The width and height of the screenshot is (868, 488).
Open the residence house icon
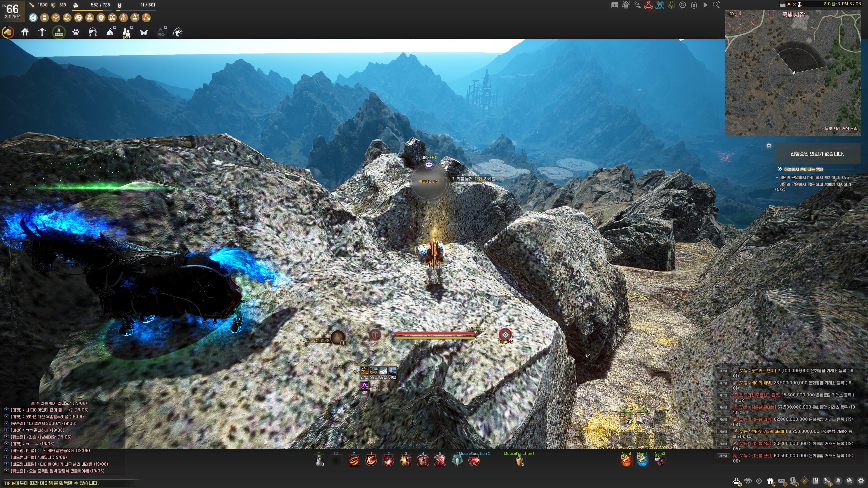pyautogui.click(x=25, y=32)
